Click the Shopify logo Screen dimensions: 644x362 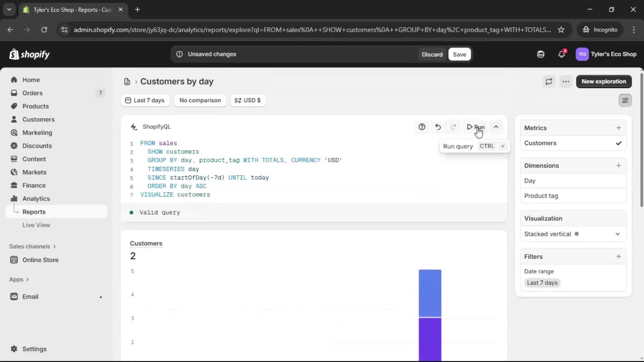(x=30, y=54)
